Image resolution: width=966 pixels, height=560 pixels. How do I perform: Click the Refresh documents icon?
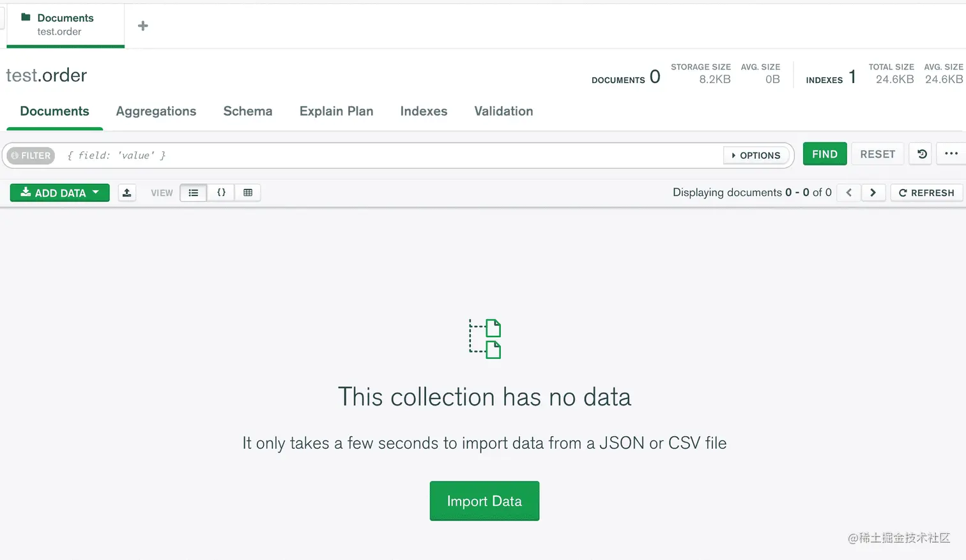pos(926,192)
